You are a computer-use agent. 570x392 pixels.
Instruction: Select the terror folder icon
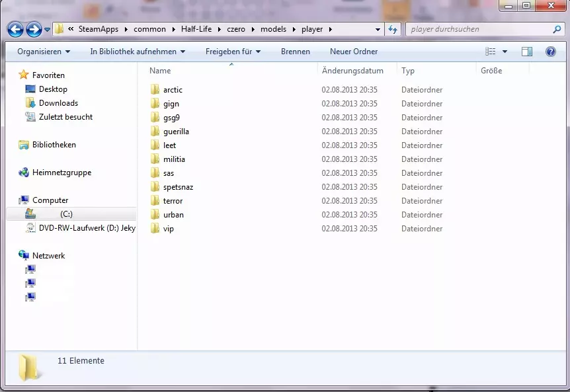(x=155, y=200)
